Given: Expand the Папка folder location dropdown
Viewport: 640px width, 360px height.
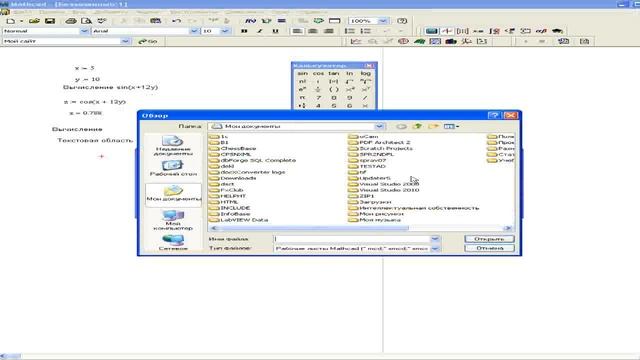Looking at the screenshot, I should click(379, 127).
